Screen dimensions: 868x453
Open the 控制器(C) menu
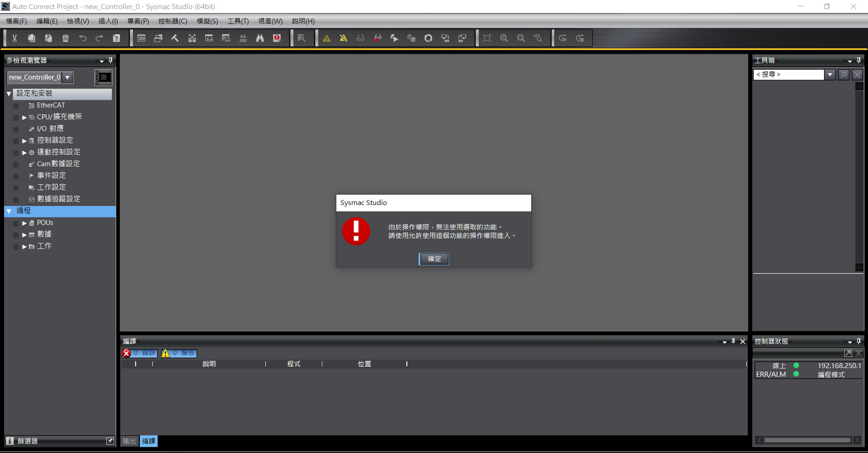tap(172, 21)
